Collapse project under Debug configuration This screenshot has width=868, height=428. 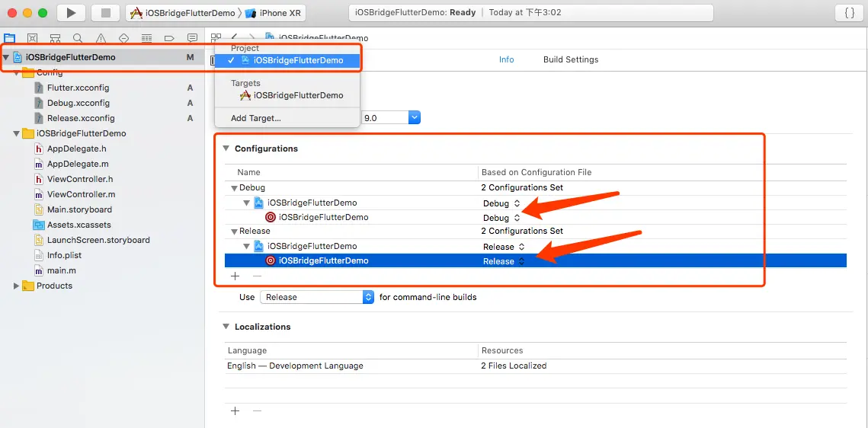[247, 203]
